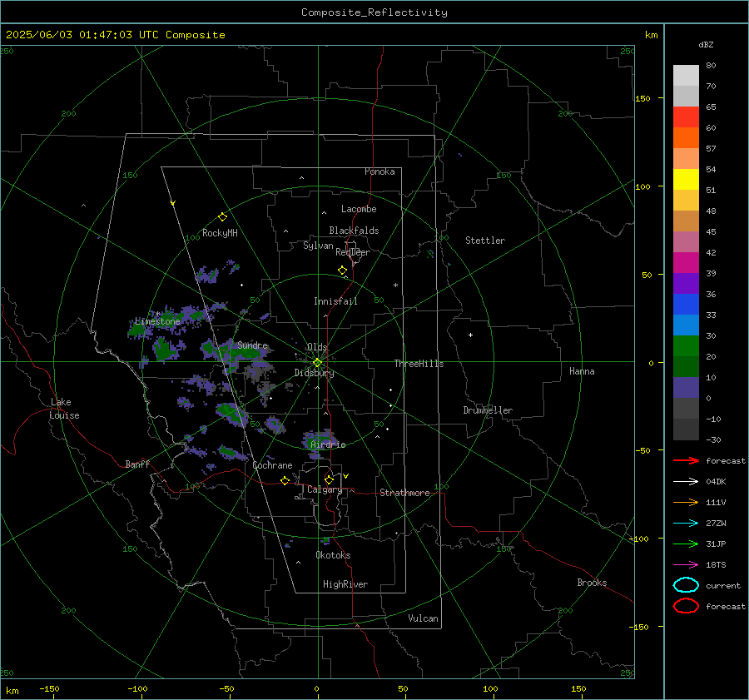Click the Innisfail town label
The width and height of the screenshot is (749, 700).
coord(335,301)
